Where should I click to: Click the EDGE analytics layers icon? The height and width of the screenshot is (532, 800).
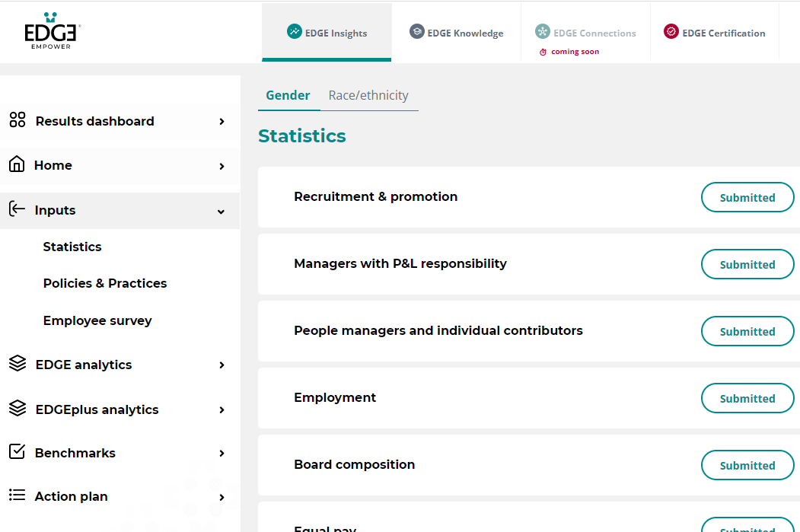[17, 364]
